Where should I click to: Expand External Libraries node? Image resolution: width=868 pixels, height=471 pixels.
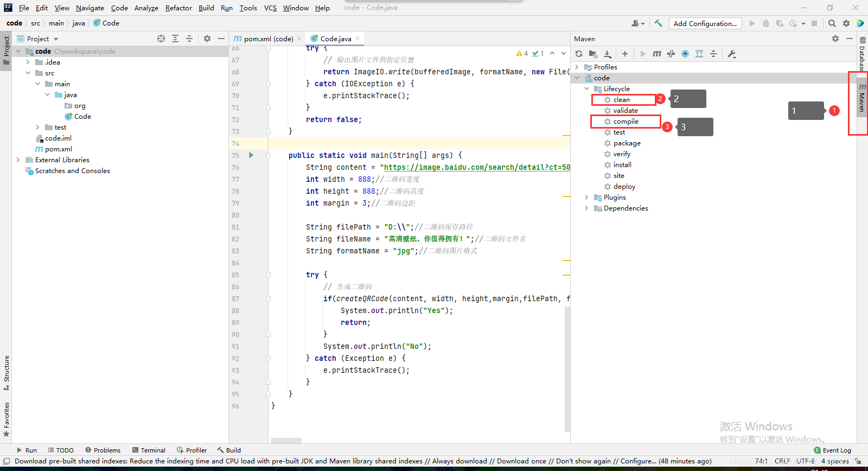(18, 160)
